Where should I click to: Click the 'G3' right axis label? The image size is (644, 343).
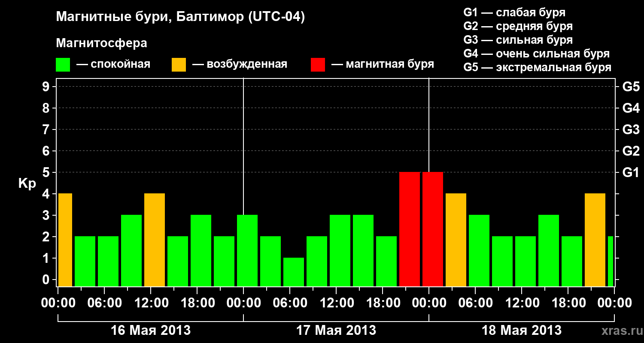click(x=631, y=129)
